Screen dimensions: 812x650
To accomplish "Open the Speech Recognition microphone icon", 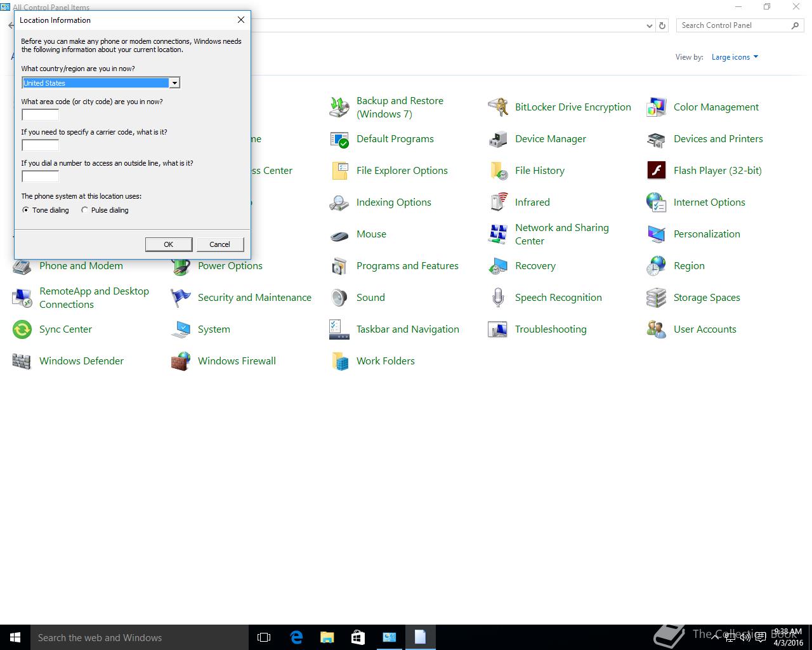I will (x=498, y=298).
